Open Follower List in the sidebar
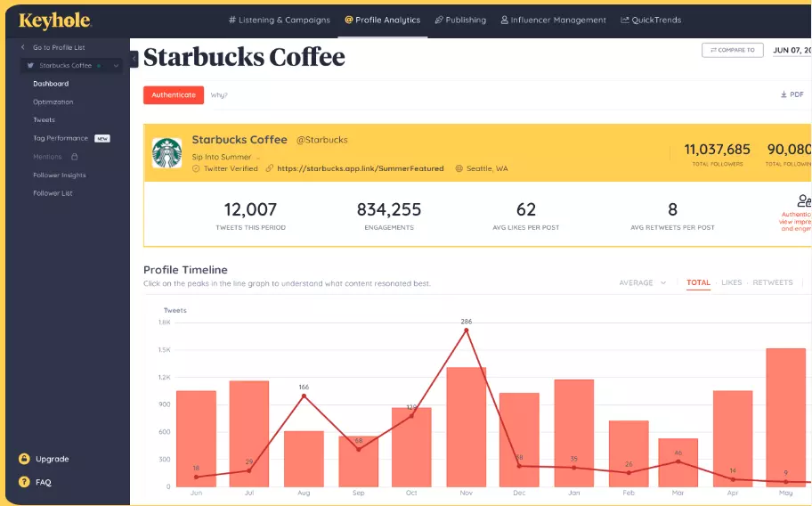Image resolution: width=812 pixels, height=506 pixels. coord(53,193)
